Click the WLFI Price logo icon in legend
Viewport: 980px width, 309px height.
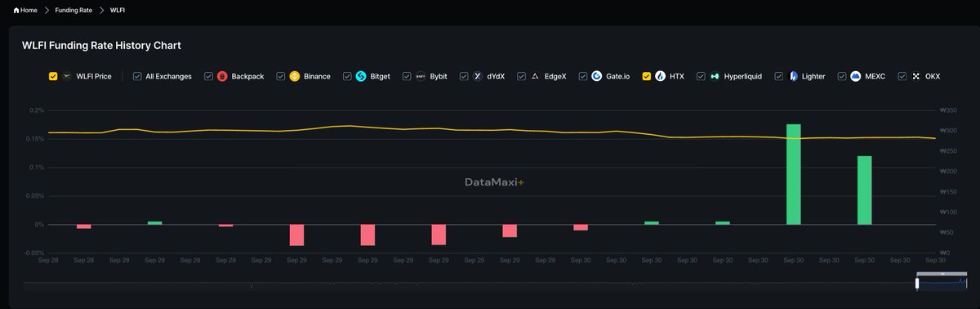pyautogui.click(x=67, y=76)
